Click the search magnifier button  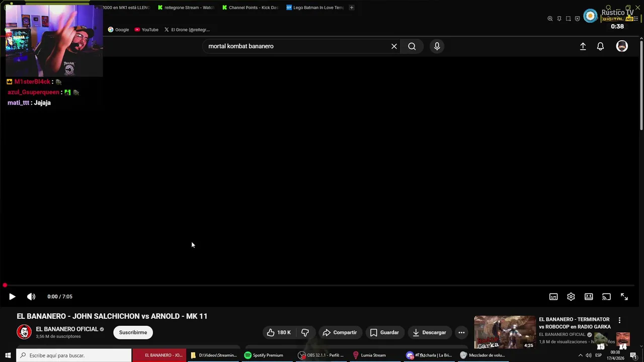pos(412,46)
